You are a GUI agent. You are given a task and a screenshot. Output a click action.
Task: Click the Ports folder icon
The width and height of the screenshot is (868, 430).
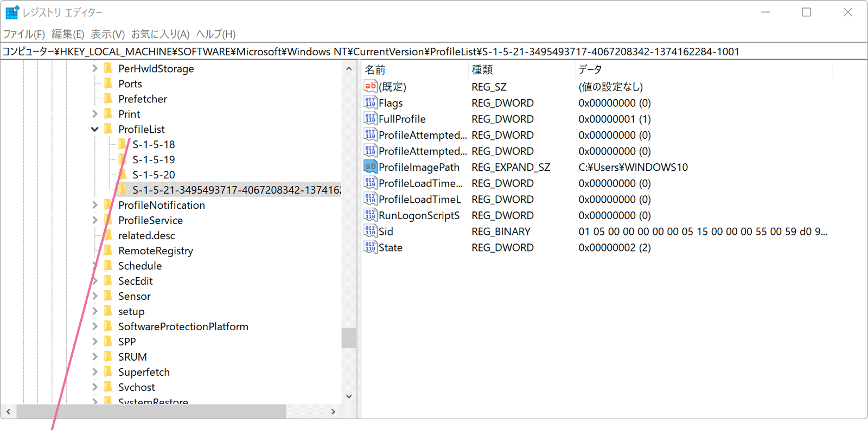click(x=108, y=84)
